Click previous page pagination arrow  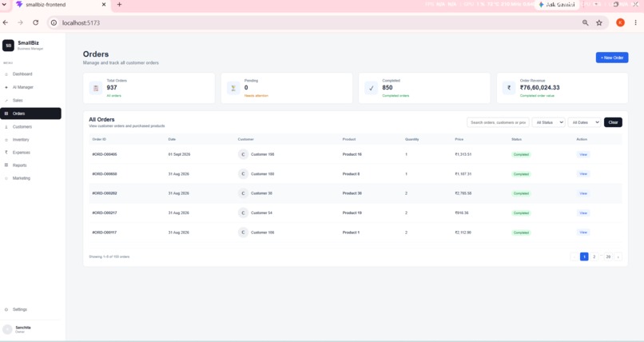(x=574, y=256)
